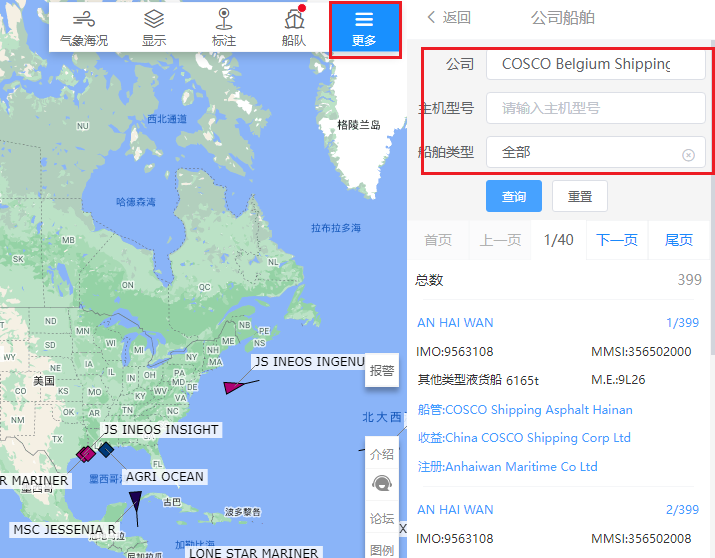Image resolution: width=715 pixels, height=558 pixels.
Task: Open the 显示 display layers tool
Action: pos(154,28)
